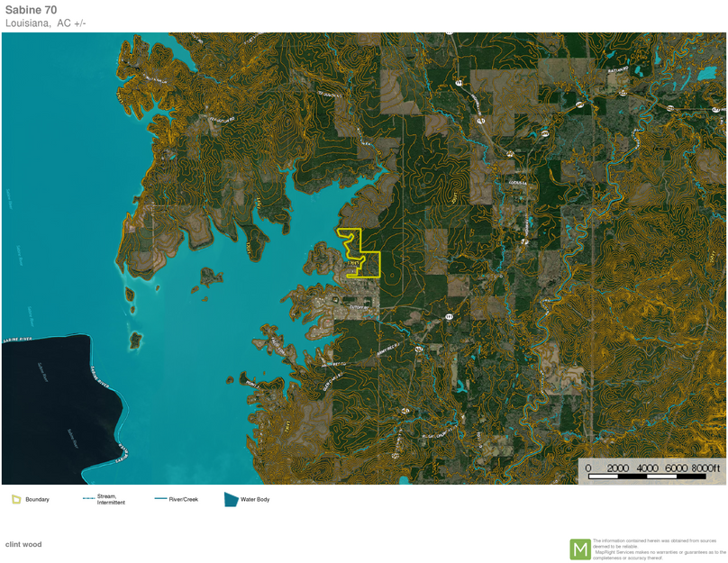Click the Stream, Intermittent dashed line symbol
The height and width of the screenshot is (563, 728).
[x=88, y=499]
